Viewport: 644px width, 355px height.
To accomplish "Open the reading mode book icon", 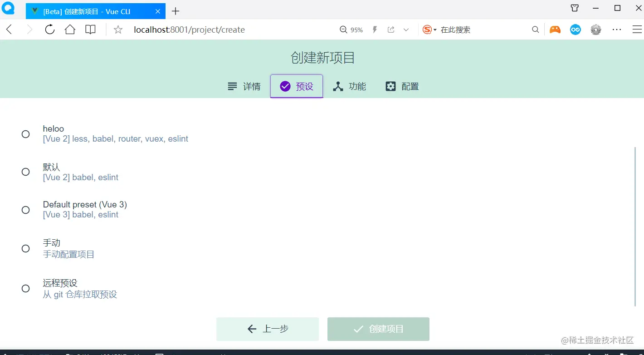I will [91, 30].
